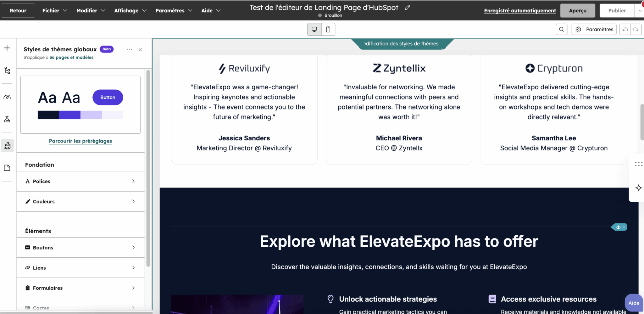This screenshot has height=314, width=644.
Task: Open the Fichier menu
Action: 54,10
